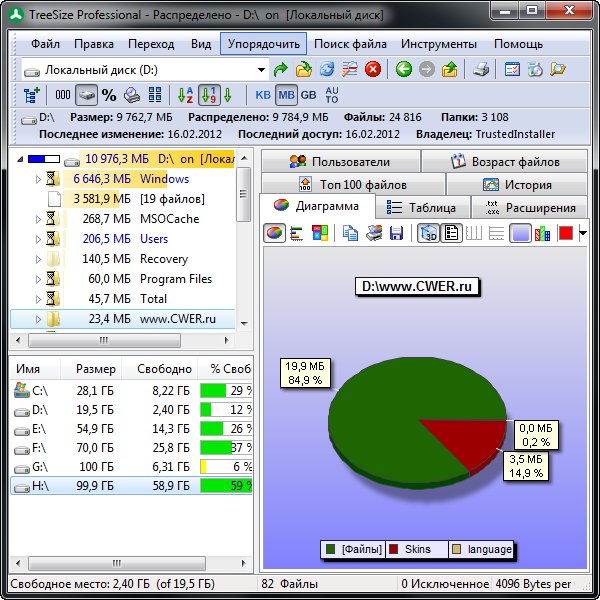Click the red color swatch in chart toolbar

[565, 233]
